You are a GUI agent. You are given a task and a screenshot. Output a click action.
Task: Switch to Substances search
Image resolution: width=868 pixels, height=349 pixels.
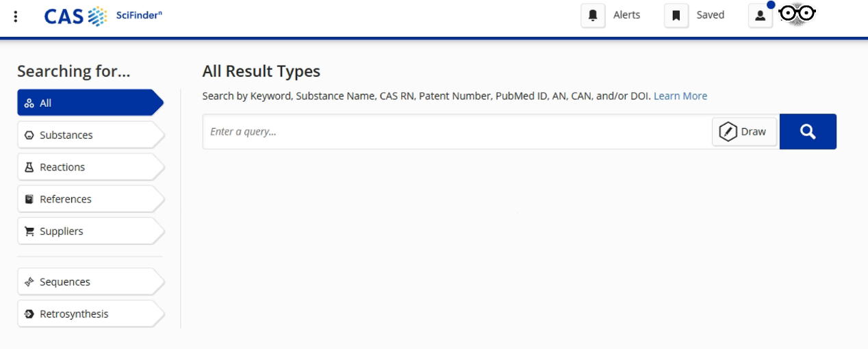click(89, 135)
